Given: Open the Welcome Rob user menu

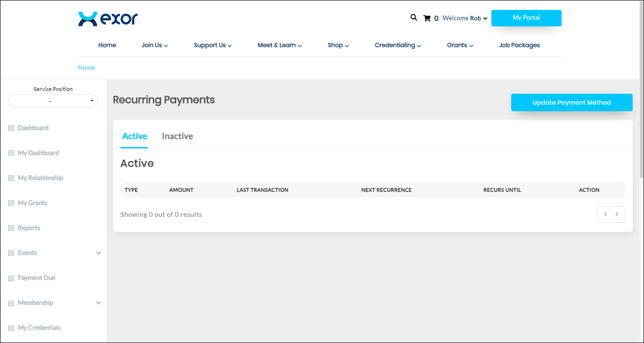Looking at the screenshot, I should tap(465, 18).
